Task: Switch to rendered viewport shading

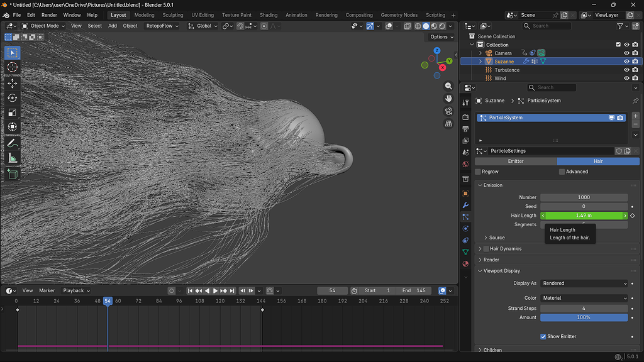Action: click(x=442, y=26)
